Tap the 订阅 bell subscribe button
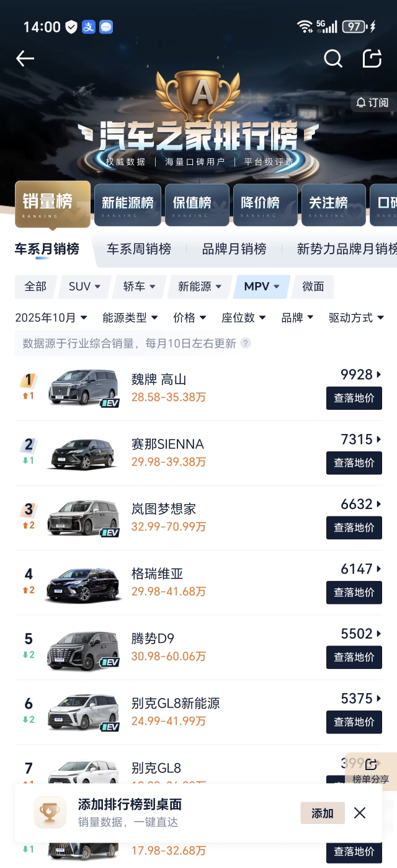 coord(373,102)
